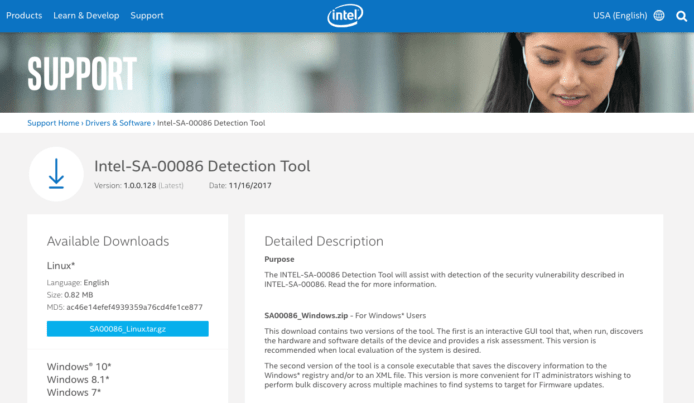The height and width of the screenshot is (403, 694).
Task: Navigate to Drivers & Software breadcrumb
Action: [117, 123]
